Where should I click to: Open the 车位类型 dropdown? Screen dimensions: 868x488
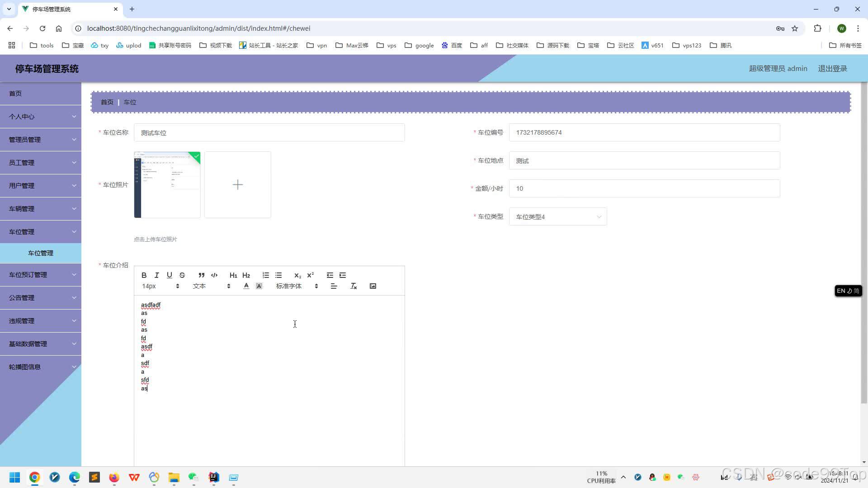(x=557, y=217)
